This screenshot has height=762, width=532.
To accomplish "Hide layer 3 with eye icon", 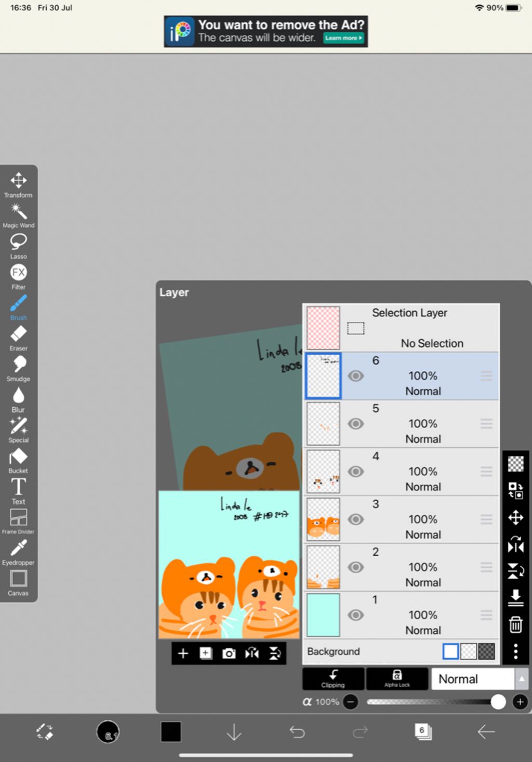I will point(355,519).
